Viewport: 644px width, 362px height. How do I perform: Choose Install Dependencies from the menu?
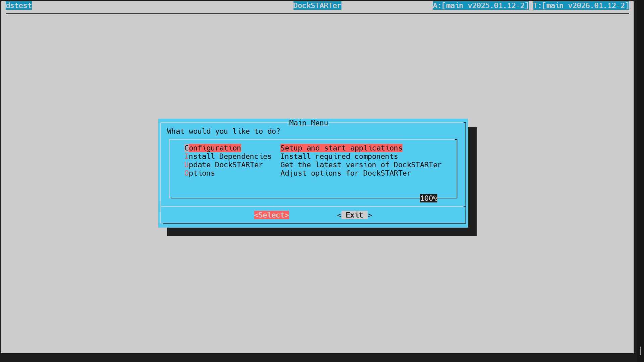[x=228, y=156]
